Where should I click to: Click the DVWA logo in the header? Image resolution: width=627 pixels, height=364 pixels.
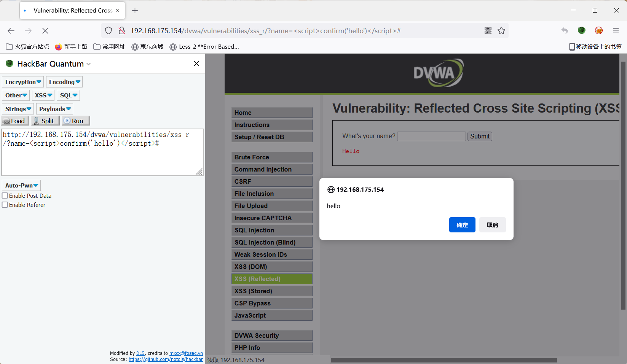[438, 73]
